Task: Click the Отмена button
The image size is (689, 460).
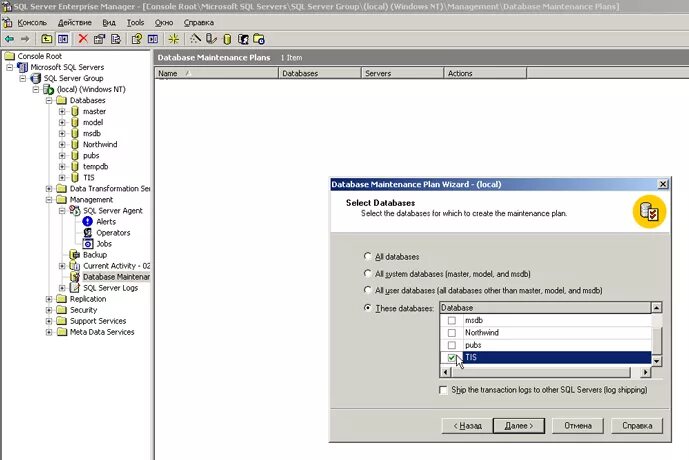Action: (578, 426)
